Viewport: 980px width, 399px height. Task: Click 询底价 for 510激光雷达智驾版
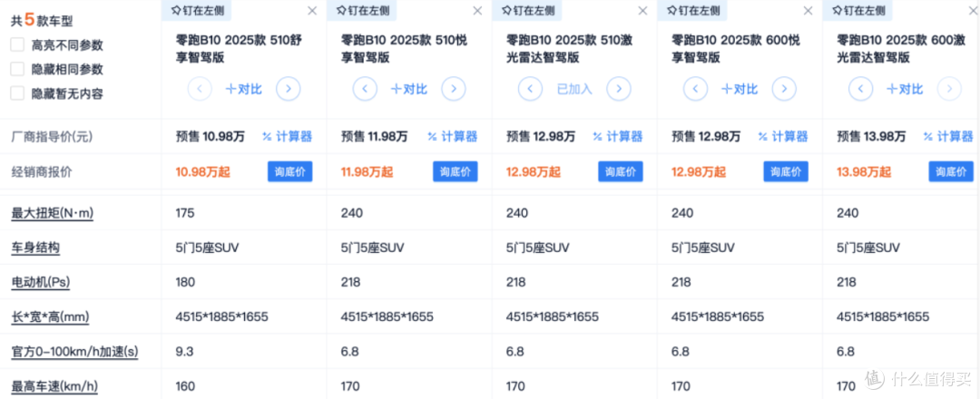pyautogui.click(x=621, y=171)
